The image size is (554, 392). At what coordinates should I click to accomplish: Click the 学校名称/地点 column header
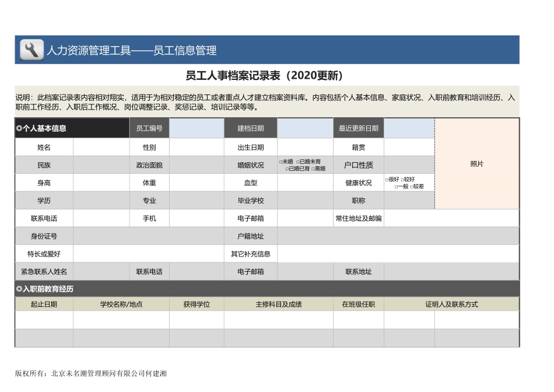click(x=120, y=303)
